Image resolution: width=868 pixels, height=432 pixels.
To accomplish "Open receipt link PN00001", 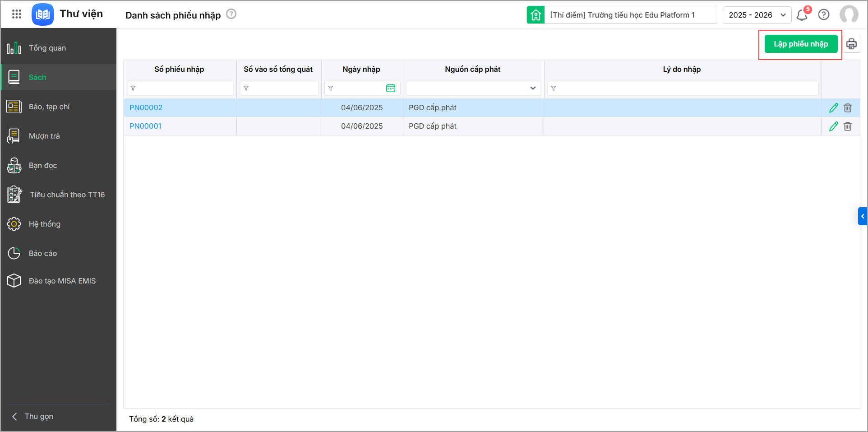I will click(145, 126).
